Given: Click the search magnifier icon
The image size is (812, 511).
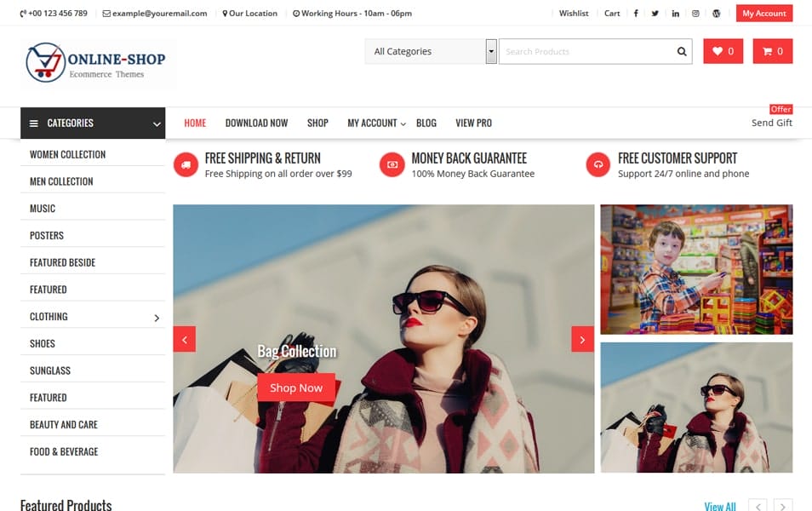Looking at the screenshot, I should (x=681, y=52).
